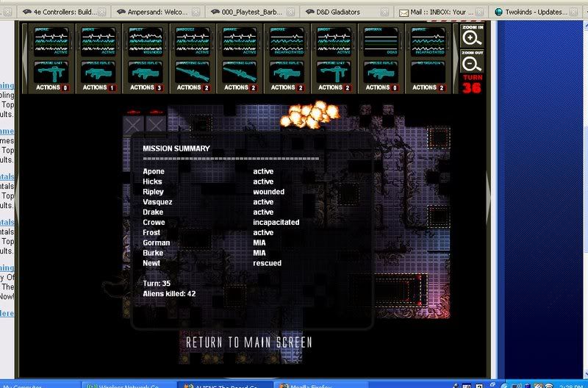Open Burke's incapacitated vitals monitor

pos(428,41)
